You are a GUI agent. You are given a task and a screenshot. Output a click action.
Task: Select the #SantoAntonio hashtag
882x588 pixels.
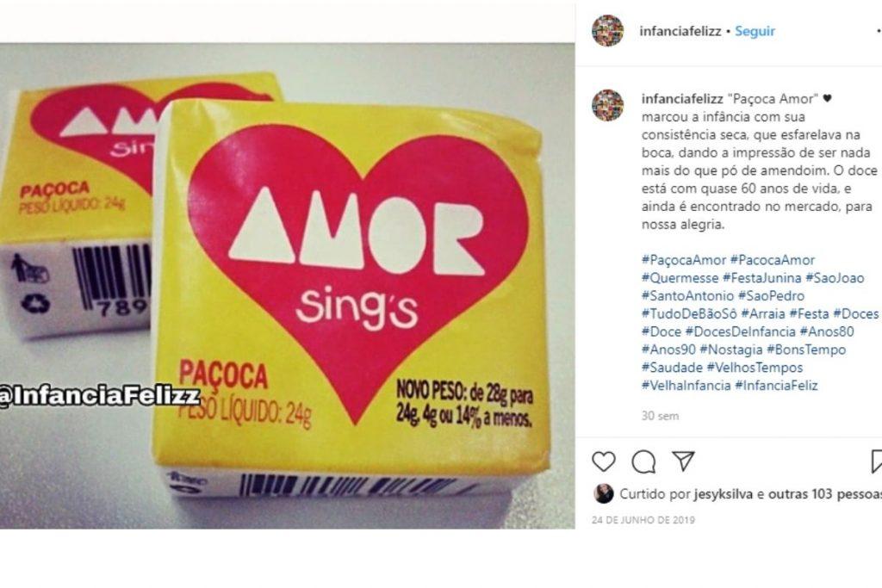[x=687, y=295]
